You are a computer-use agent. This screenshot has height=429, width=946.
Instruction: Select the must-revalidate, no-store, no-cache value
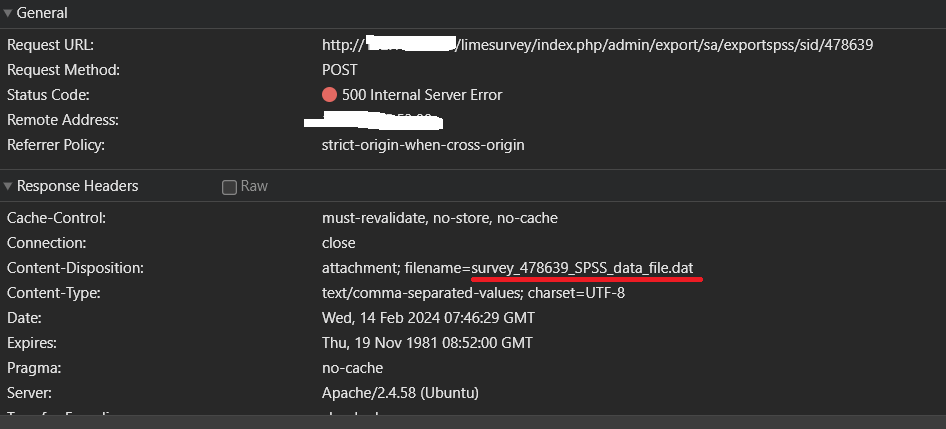(439, 218)
